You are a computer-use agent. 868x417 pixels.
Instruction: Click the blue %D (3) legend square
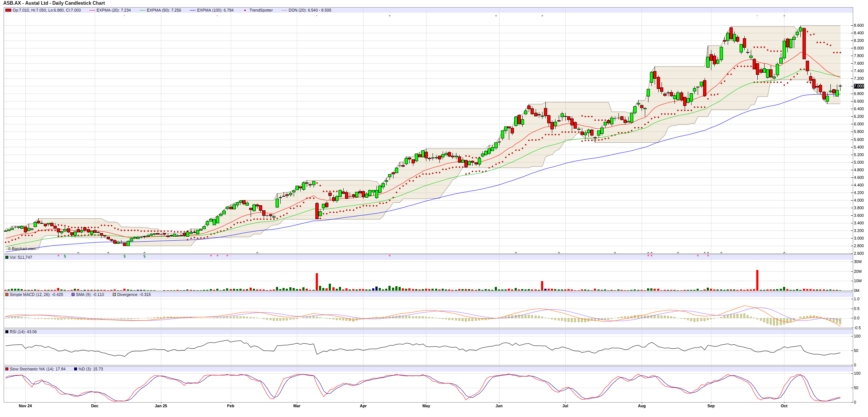coord(76,369)
